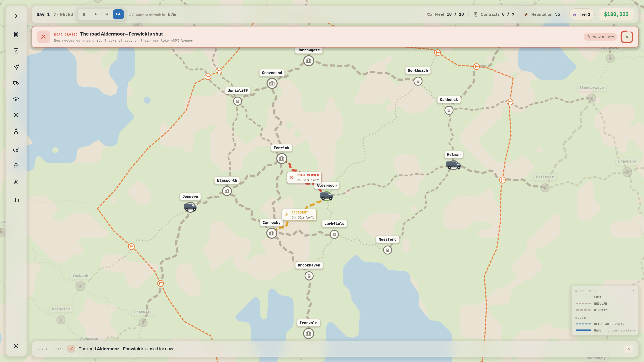Open the Fleet 10 / 10 indicator
This screenshot has width=644, height=362.
pyautogui.click(x=445, y=14)
